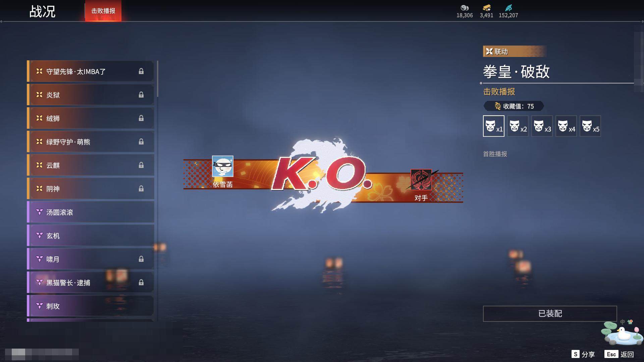This screenshot has height=362, width=644.
Task: Click the gold ticket currency icon
Action: [x=486, y=8]
